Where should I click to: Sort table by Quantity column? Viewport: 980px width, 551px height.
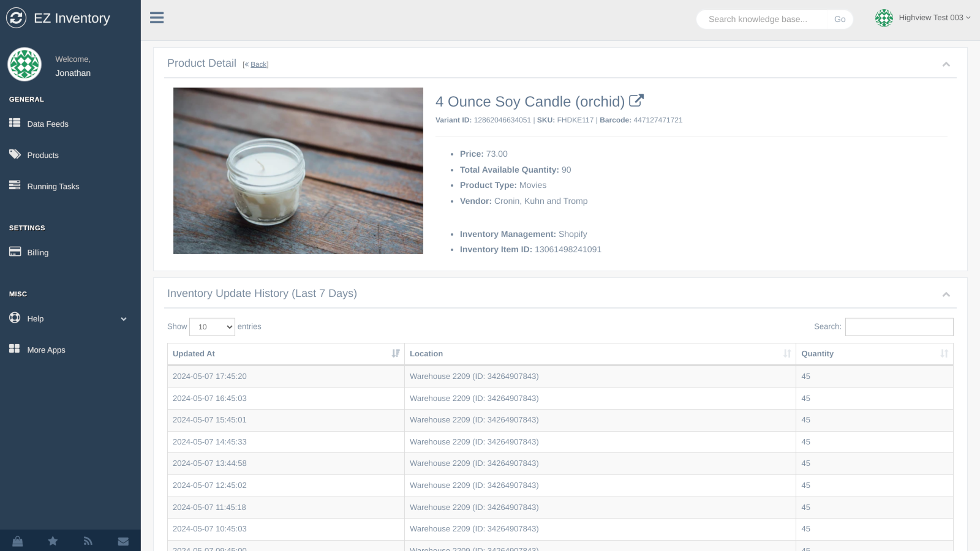874,354
